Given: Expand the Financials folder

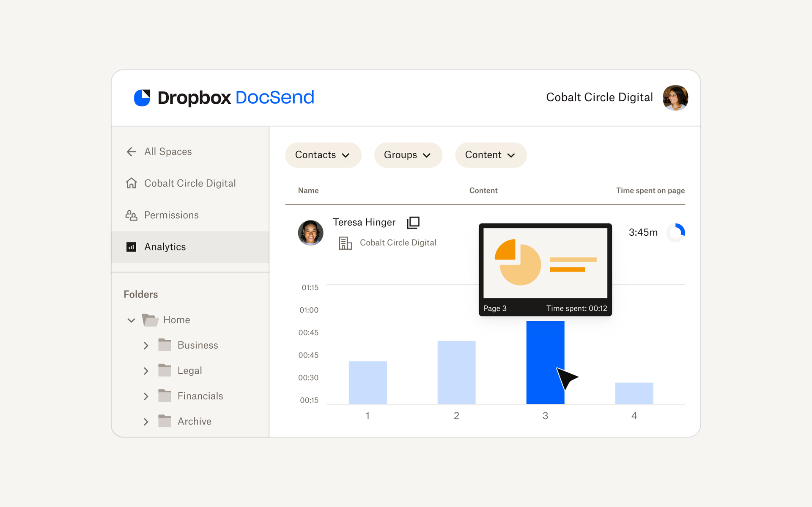Looking at the screenshot, I should pos(146,396).
